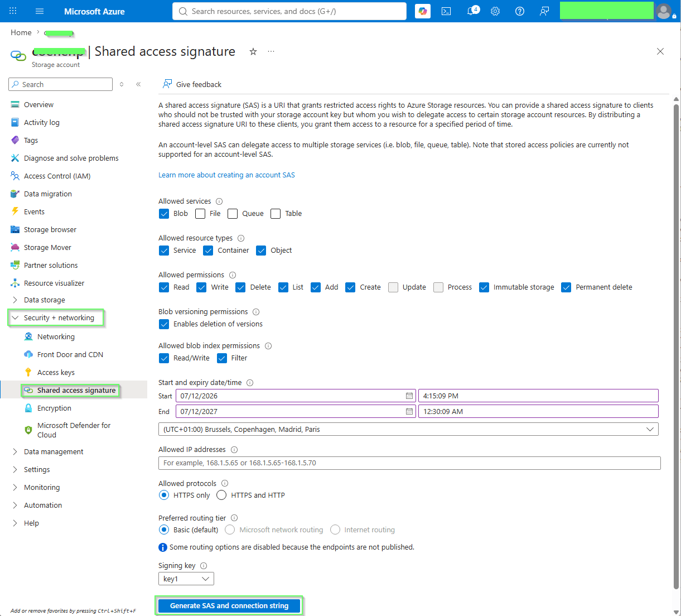The height and width of the screenshot is (616, 681).
Task: Enable the Process permission checkbox
Action: tap(438, 287)
